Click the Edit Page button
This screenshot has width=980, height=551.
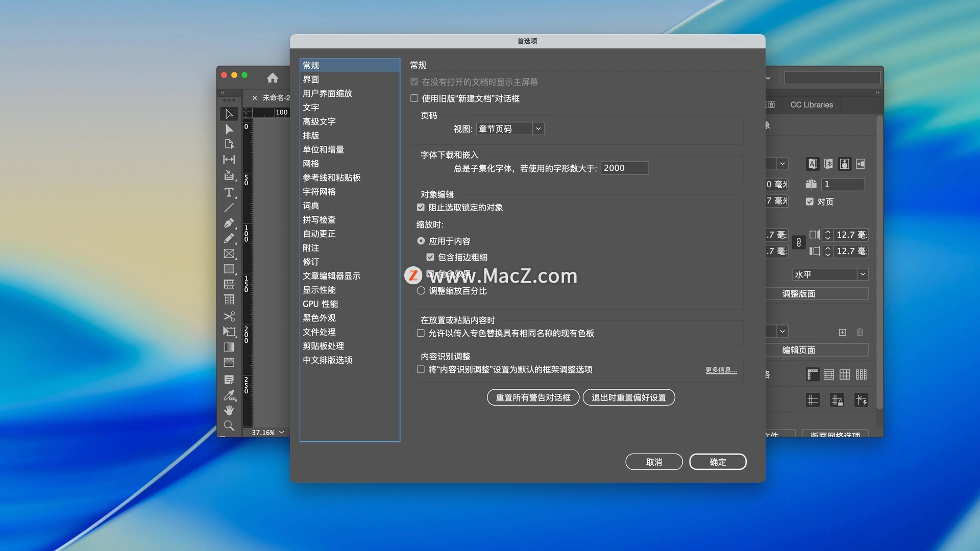coord(817,350)
